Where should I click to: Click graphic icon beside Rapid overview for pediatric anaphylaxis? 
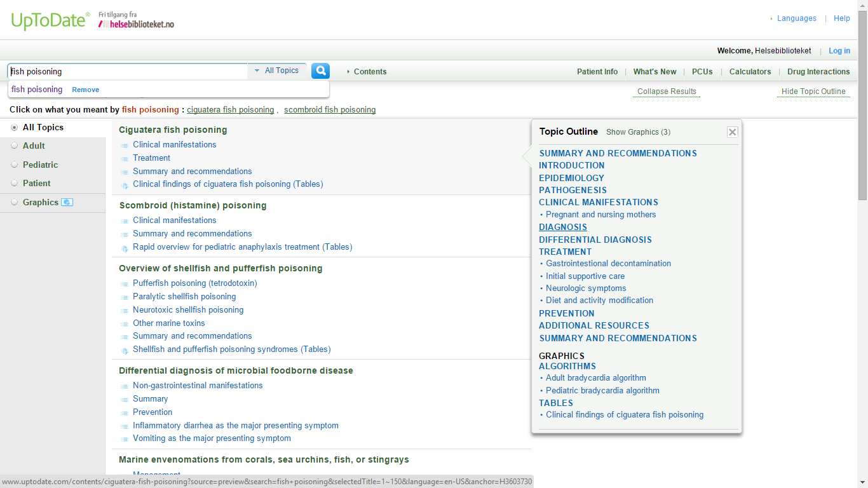pos(125,248)
